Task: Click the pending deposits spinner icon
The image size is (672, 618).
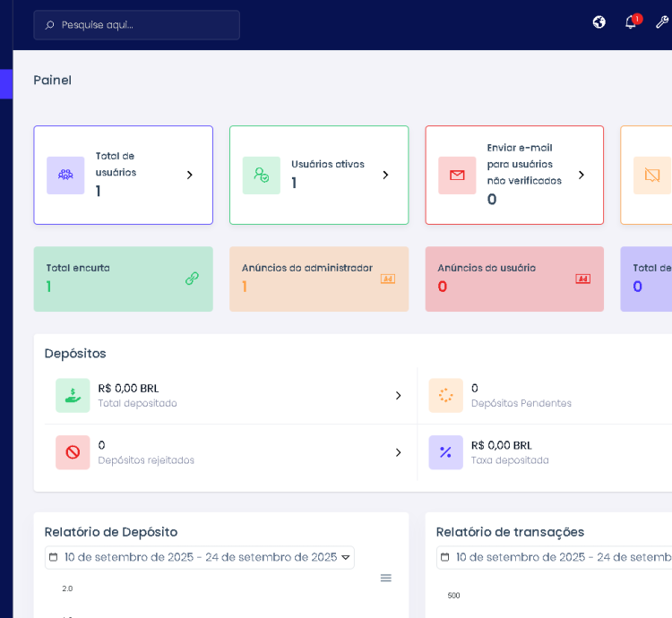Action: (445, 395)
